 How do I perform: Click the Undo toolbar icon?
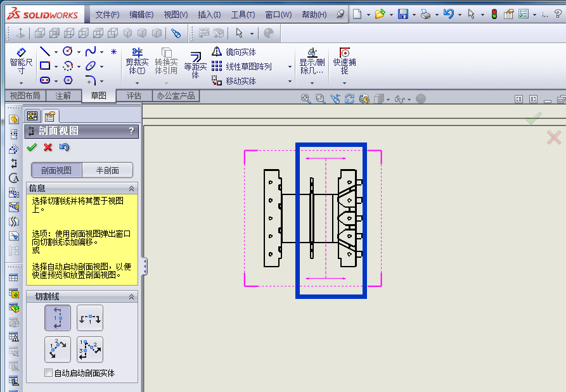pyautogui.click(x=449, y=14)
